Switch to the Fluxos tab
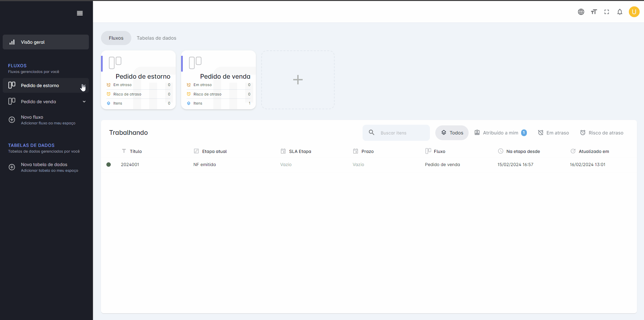The height and width of the screenshot is (320, 644). (x=116, y=38)
